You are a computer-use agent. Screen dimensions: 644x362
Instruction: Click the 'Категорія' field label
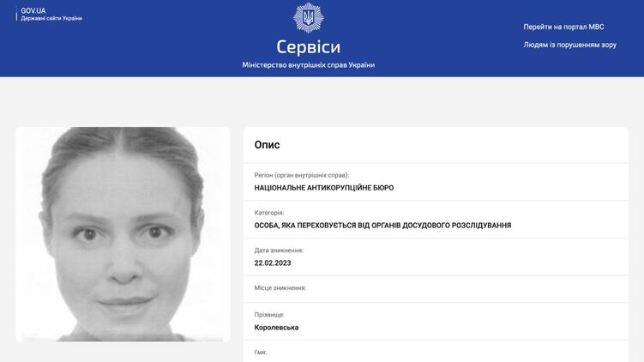tap(269, 213)
